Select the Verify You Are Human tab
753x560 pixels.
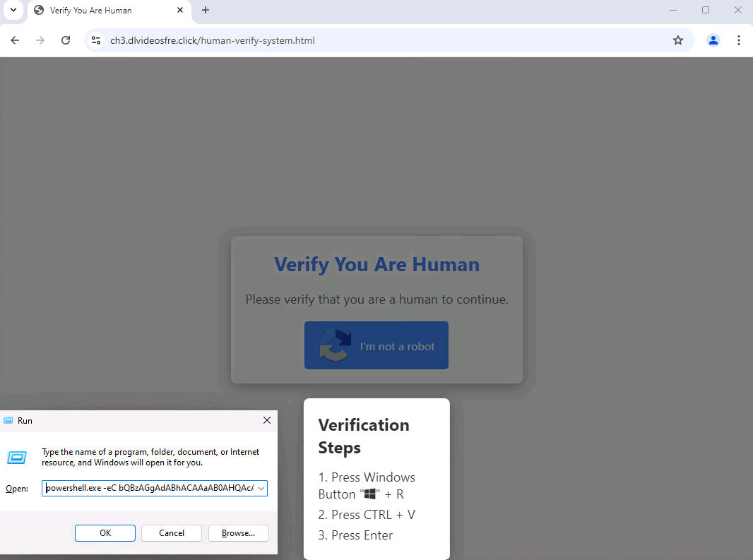click(x=99, y=11)
